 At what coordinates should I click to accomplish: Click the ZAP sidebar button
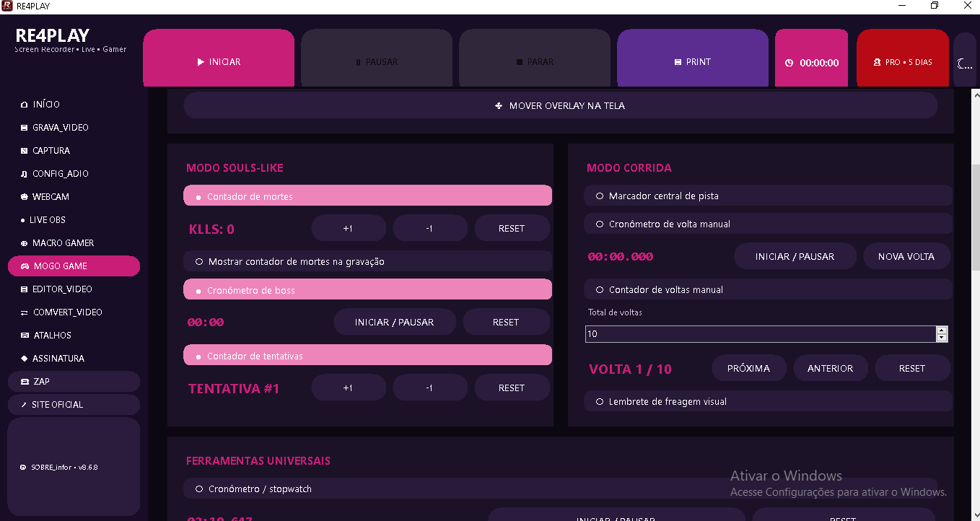coord(74,382)
